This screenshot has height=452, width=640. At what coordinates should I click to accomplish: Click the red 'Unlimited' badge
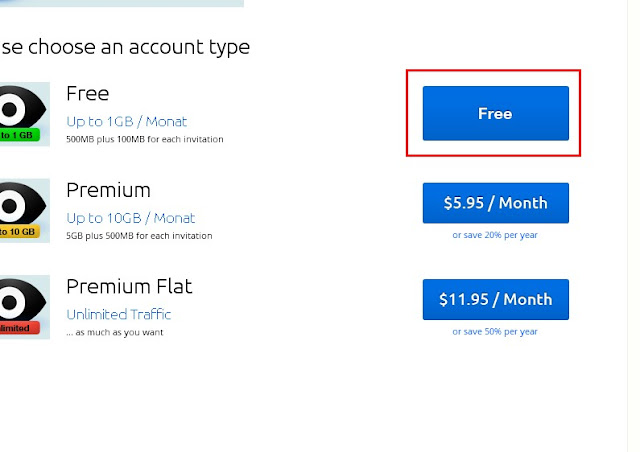(x=19, y=328)
